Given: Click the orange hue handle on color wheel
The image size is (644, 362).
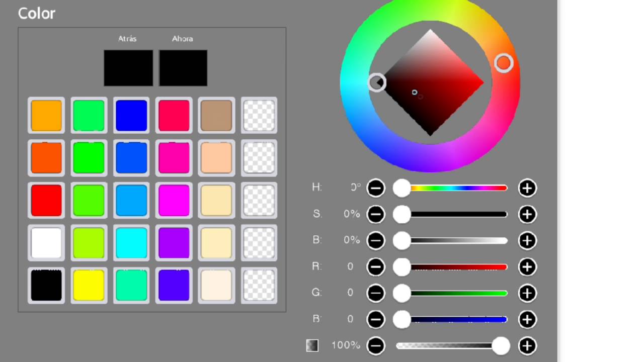Looking at the screenshot, I should click(504, 63).
